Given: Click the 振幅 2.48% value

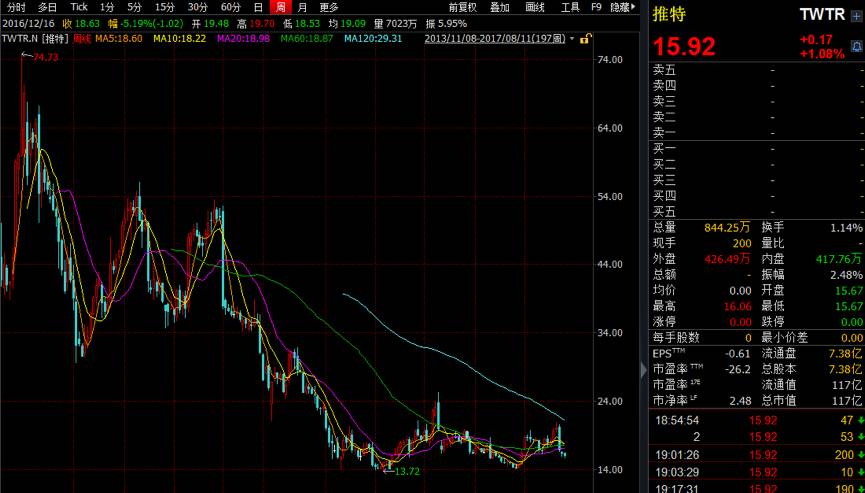Looking at the screenshot, I should 846,275.
